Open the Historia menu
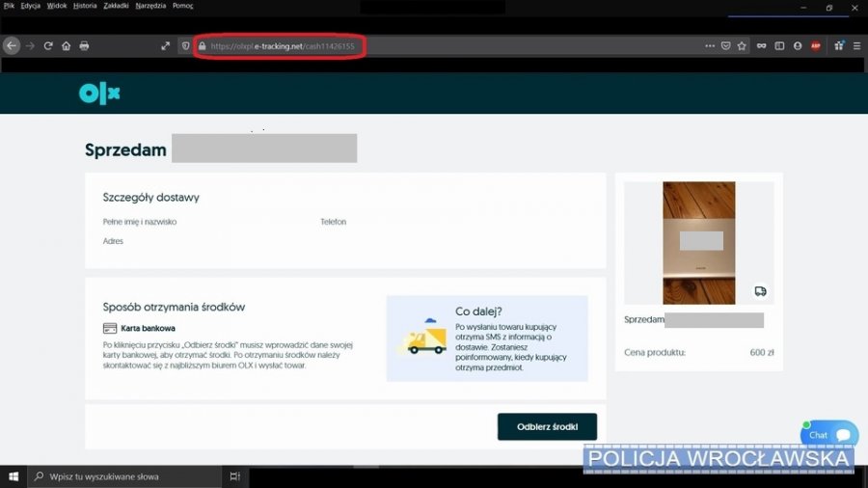Image resolution: width=868 pixels, height=488 pixels. pos(85,6)
